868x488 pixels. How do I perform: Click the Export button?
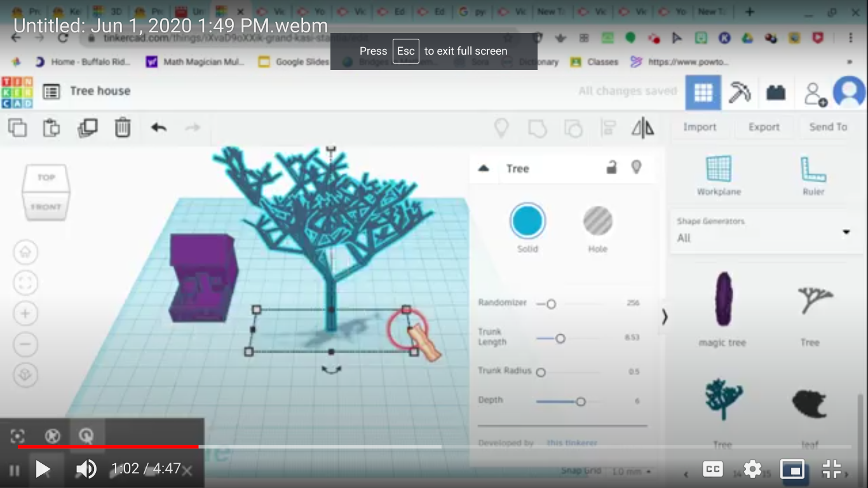pyautogui.click(x=764, y=127)
